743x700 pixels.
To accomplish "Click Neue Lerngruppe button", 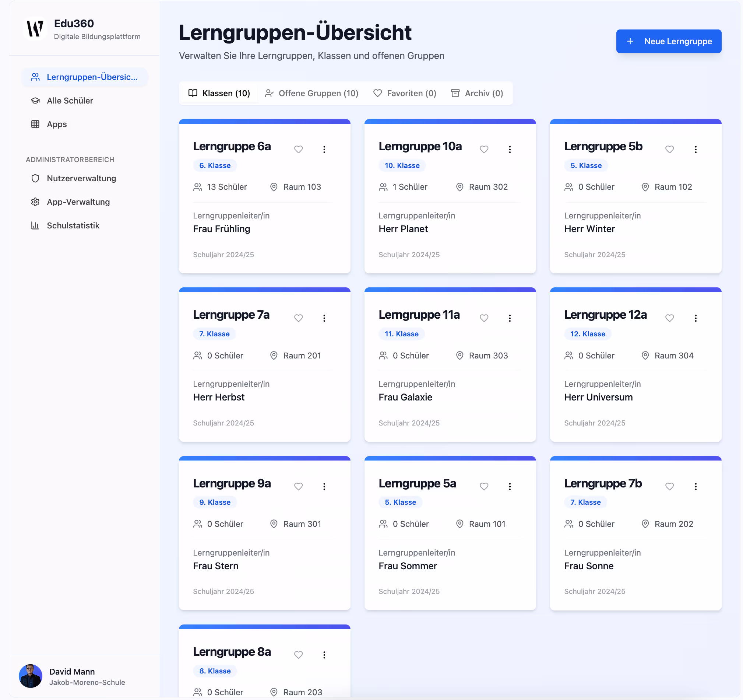I will click(x=669, y=41).
